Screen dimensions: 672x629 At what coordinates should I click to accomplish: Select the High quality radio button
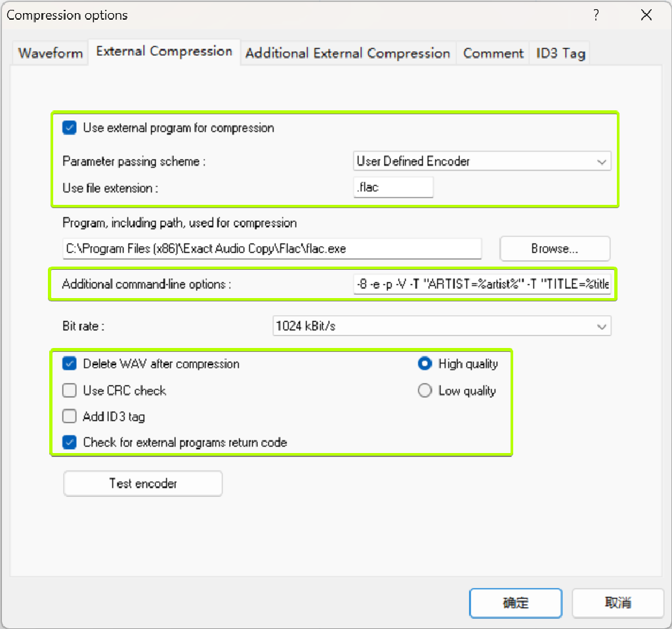pyautogui.click(x=425, y=364)
